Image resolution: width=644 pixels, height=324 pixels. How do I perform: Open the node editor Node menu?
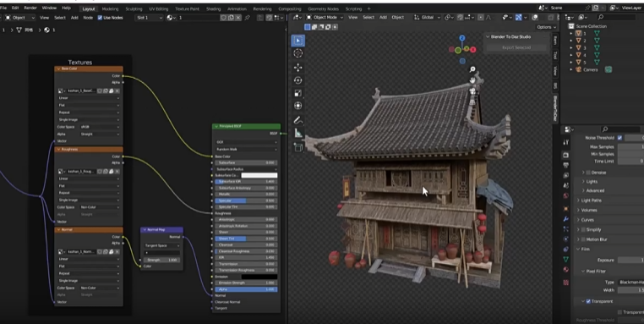pos(88,18)
